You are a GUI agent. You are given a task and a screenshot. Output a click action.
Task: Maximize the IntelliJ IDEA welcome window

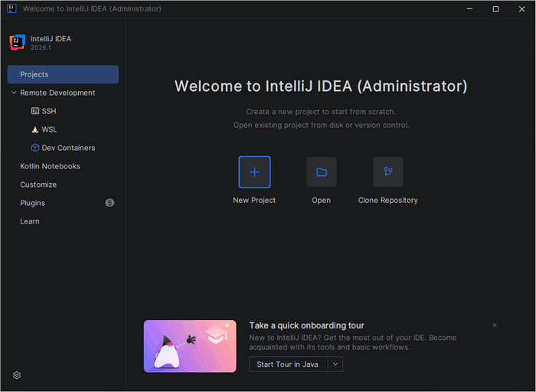495,8
